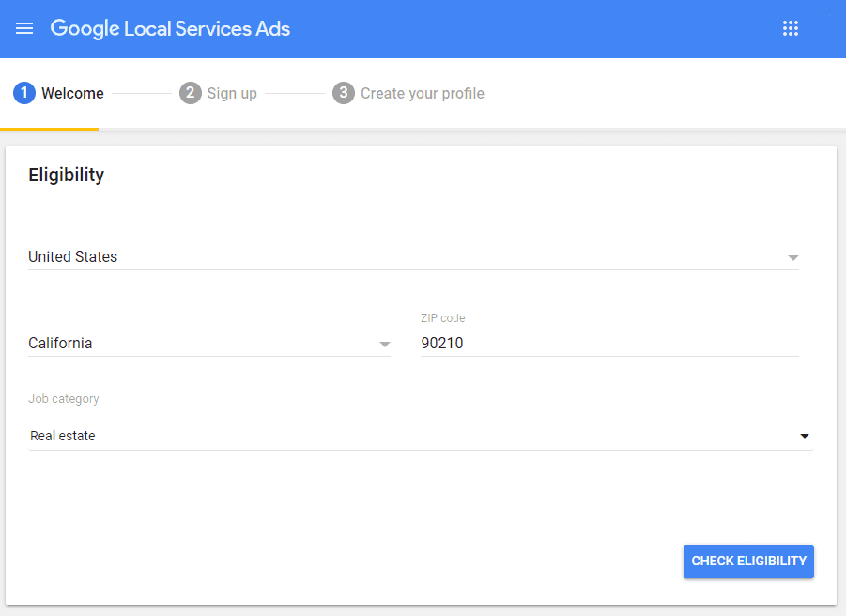This screenshot has height=616, width=846.
Task: Click the Eligibility heading
Action: pos(67,175)
